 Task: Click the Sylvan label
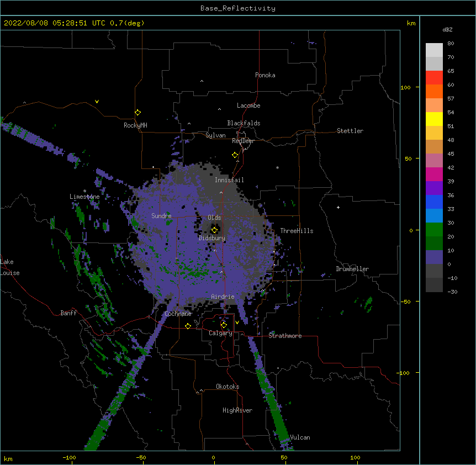[215, 135]
